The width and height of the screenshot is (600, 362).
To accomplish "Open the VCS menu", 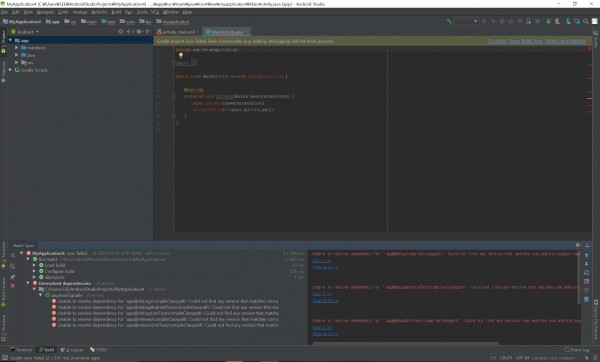I will coord(155,12).
